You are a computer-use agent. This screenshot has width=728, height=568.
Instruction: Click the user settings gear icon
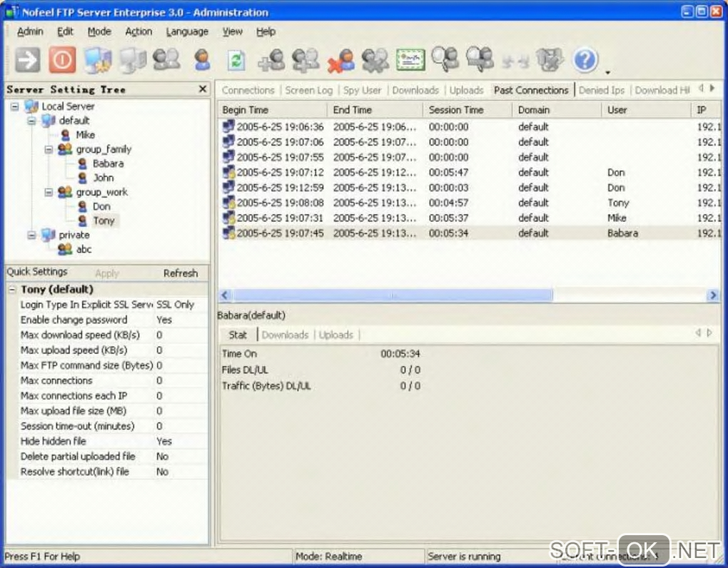(375, 61)
